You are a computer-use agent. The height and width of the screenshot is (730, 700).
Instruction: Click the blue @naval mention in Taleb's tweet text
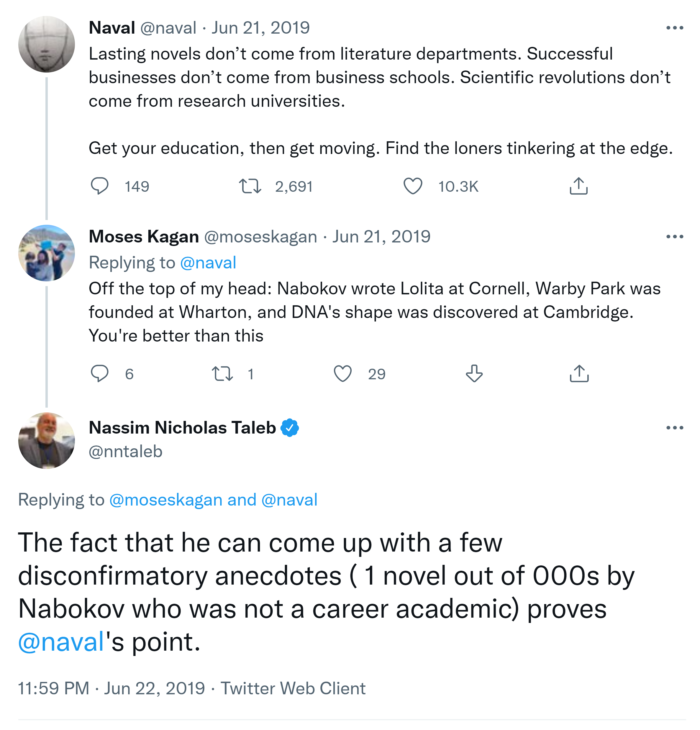pyautogui.click(x=61, y=642)
